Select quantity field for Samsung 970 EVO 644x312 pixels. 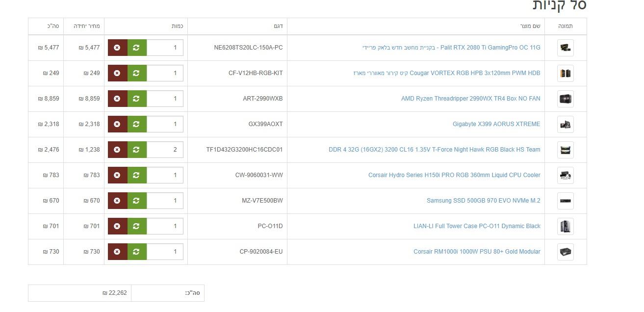165,201
